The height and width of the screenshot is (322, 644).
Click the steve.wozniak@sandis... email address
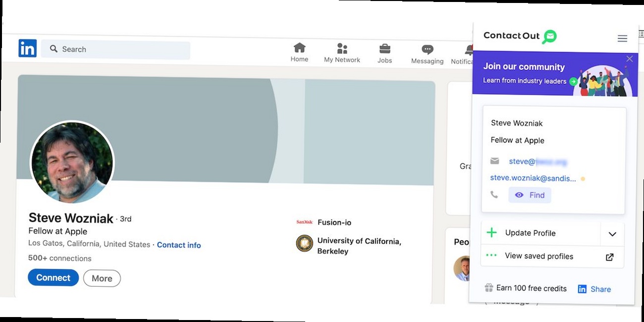533,178
